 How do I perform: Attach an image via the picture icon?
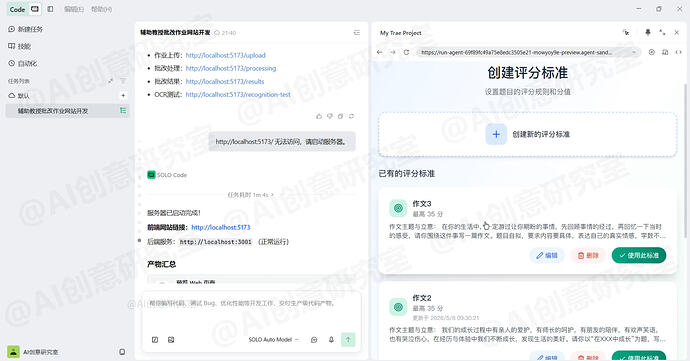coord(171,340)
